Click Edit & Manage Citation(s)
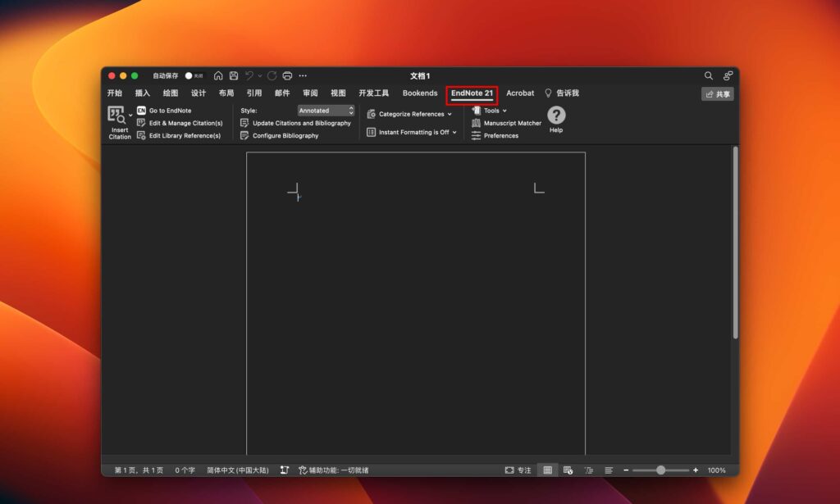The image size is (840, 504). point(184,122)
